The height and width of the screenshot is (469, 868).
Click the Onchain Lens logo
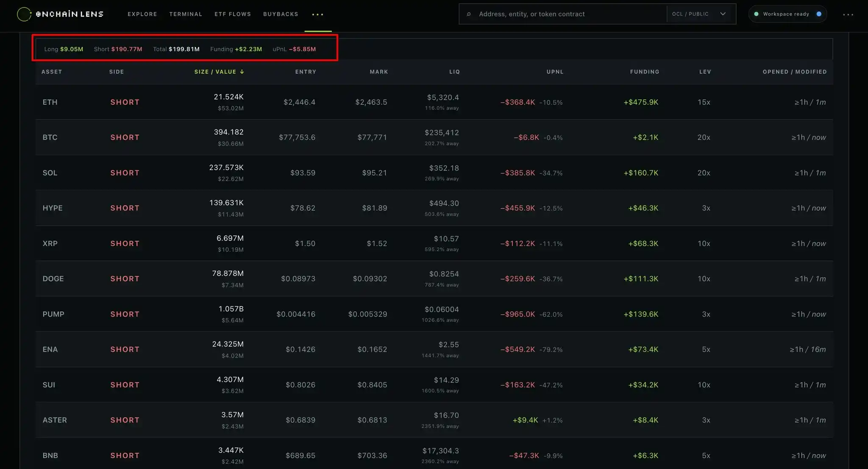(x=60, y=14)
